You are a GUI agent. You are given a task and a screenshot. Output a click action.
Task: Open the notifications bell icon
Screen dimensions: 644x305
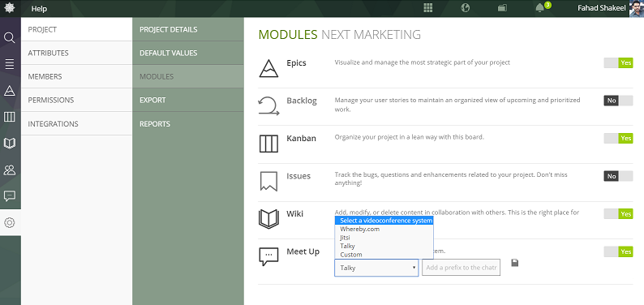[539, 8]
